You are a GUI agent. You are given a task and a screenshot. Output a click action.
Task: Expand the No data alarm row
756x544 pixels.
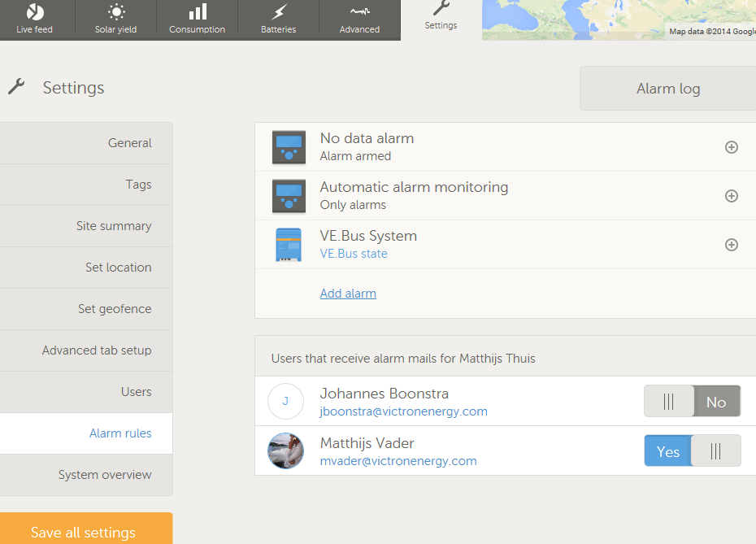click(x=732, y=147)
